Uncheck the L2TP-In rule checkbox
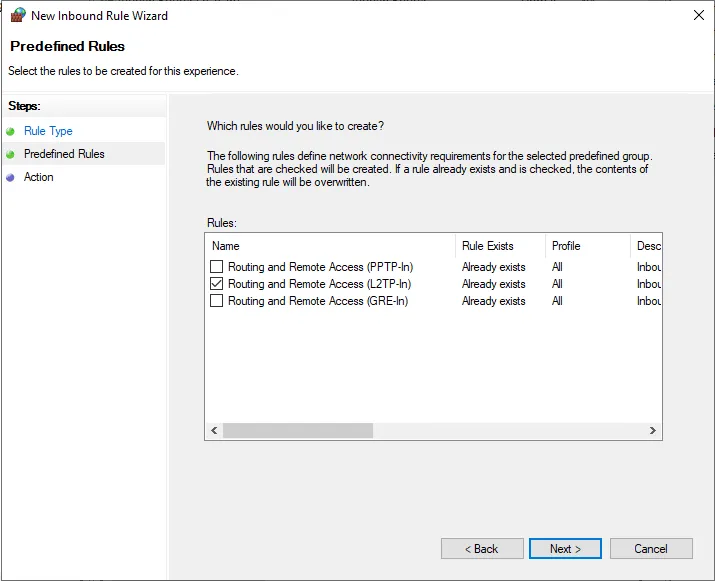This screenshot has width=715, height=581. point(216,284)
